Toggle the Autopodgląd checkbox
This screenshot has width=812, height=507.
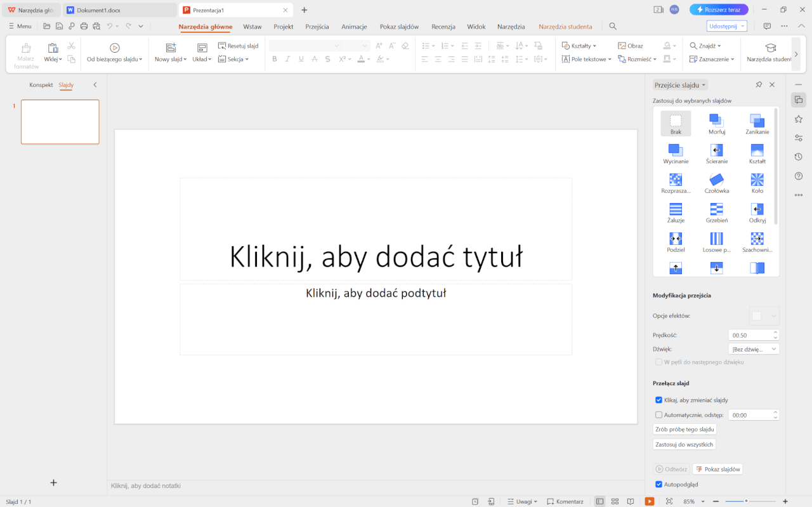click(658, 484)
